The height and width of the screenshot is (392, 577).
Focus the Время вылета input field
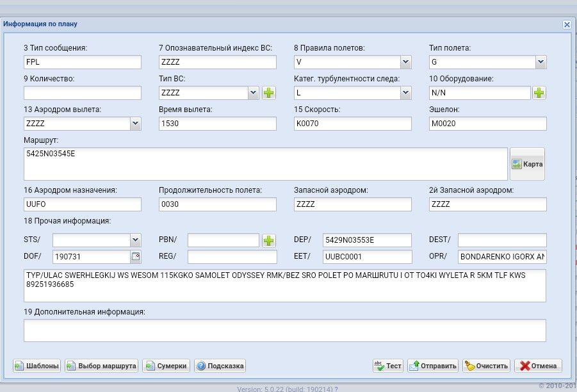(218, 124)
